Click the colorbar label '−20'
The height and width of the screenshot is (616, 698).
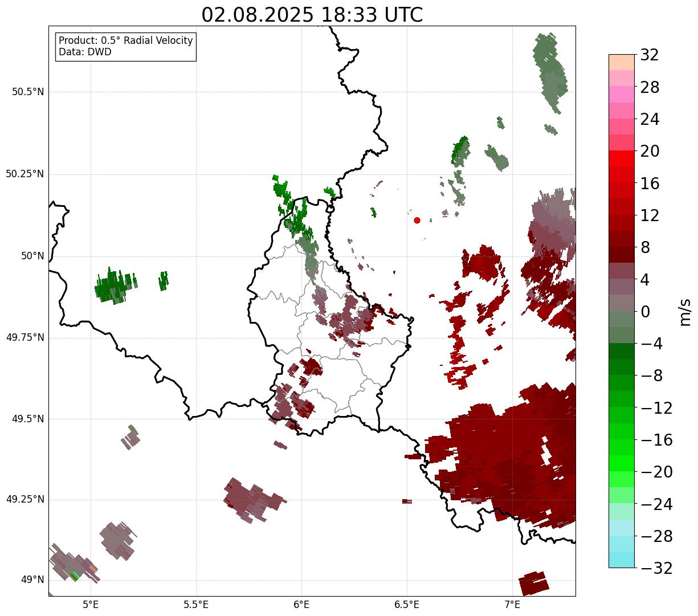[x=656, y=472]
